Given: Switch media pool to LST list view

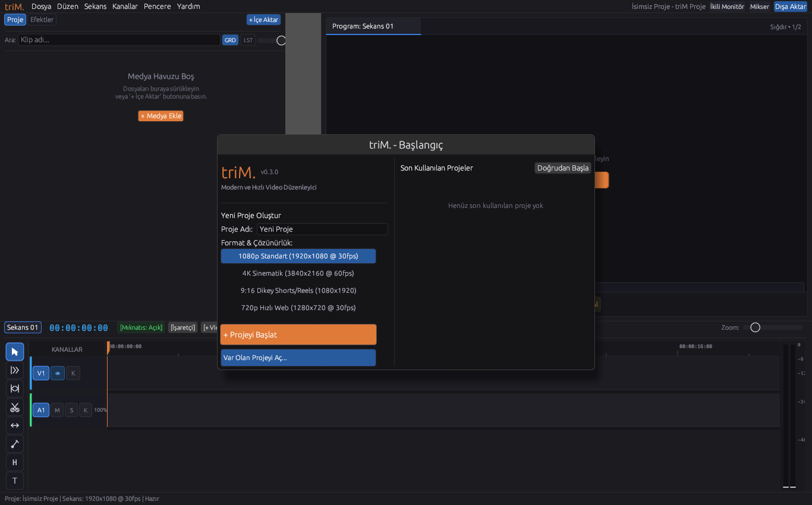Looking at the screenshot, I should coord(248,40).
